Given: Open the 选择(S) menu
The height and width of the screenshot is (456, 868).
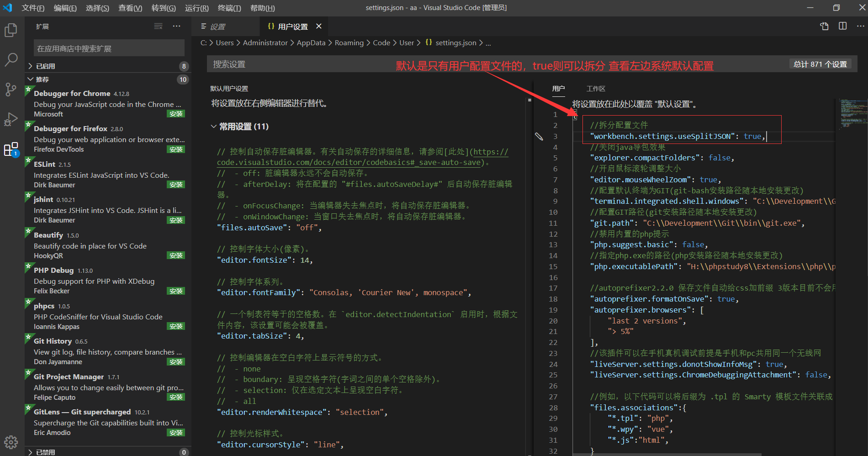Looking at the screenshot, I should click(97, 8).
